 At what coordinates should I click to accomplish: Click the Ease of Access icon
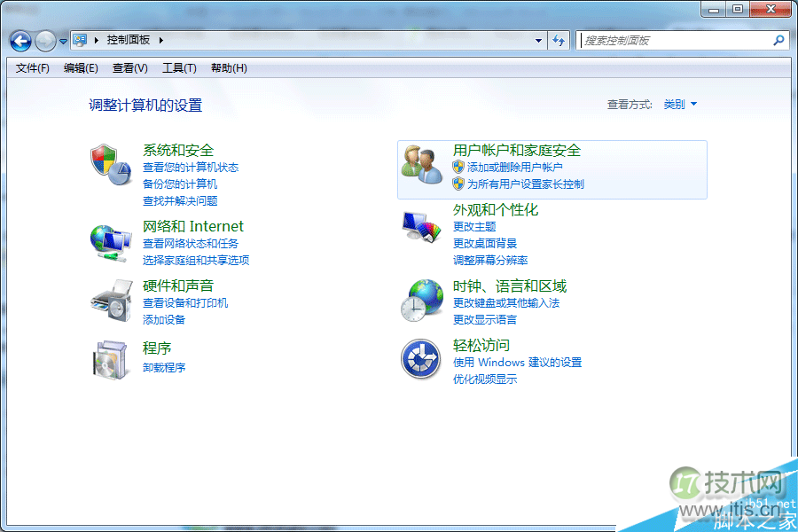pyautogui.click(x=420, y=359)
